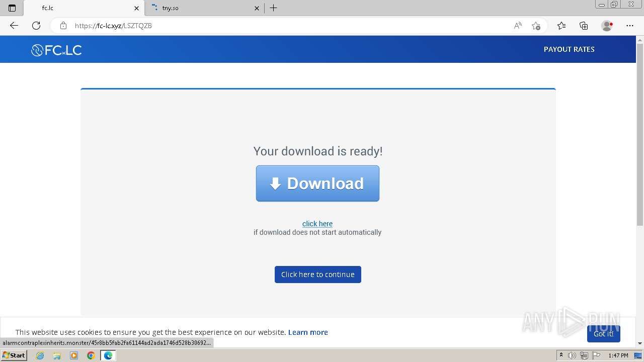Go back to the previous page
644x362 pixels.
(14, 26)
